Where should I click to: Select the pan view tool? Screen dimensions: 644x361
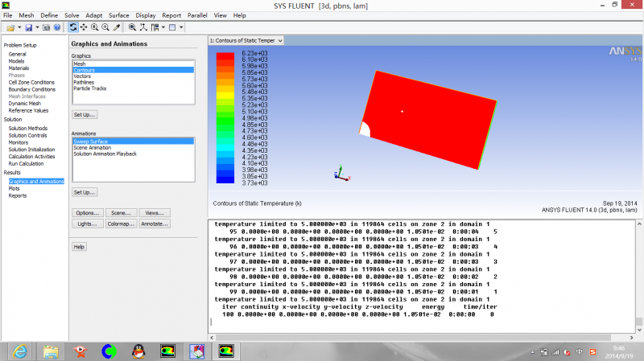pos(84,27)
